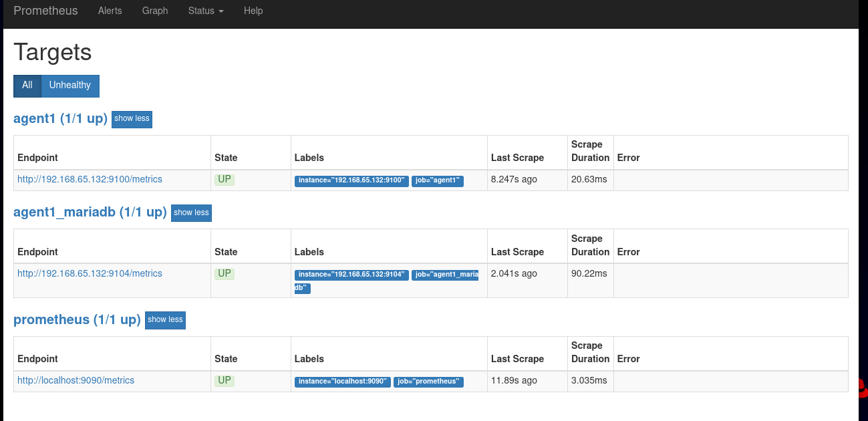The image size is (868, 421).
Task: Click the agent1 (1/1 up) heading
Action: pos(60,118)
